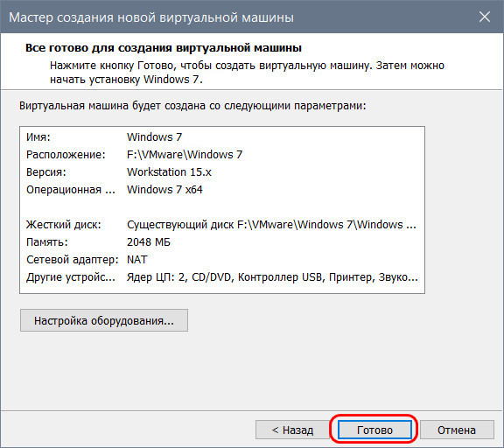Close the wizard window with X
The height and width of the screenshot is (448, 504).
pyautogui.click(x=485, y=17)
